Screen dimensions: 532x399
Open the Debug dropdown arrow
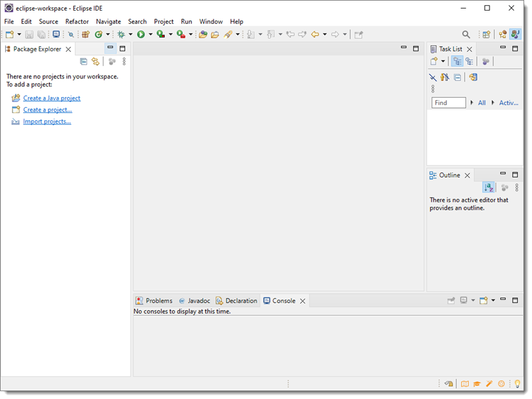tap(130, 35)
